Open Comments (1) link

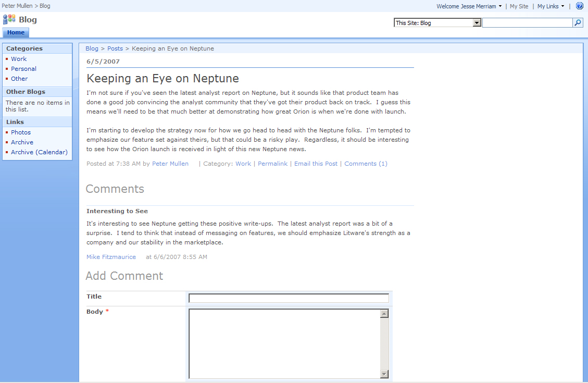366,164
